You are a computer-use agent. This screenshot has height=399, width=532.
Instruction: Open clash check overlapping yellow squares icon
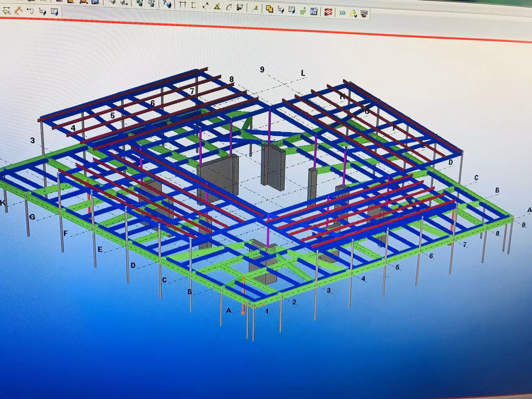click(269, 9)
